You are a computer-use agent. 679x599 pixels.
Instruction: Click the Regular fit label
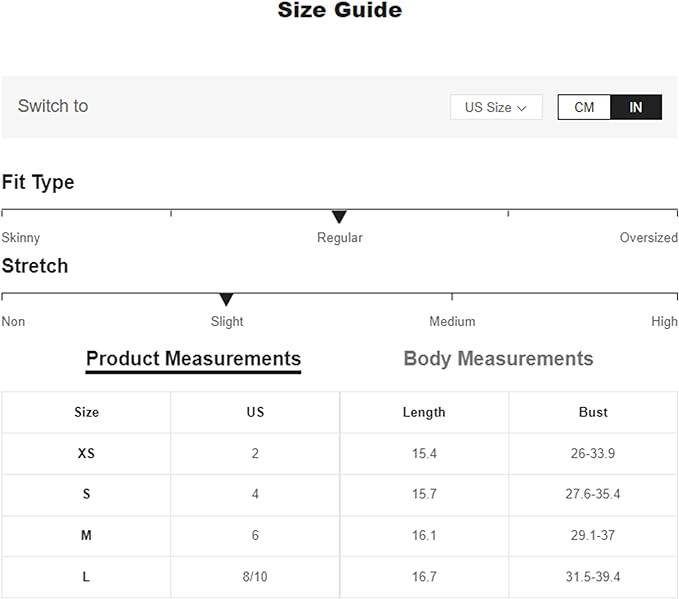pyautogui.click(x=340, y=238)
